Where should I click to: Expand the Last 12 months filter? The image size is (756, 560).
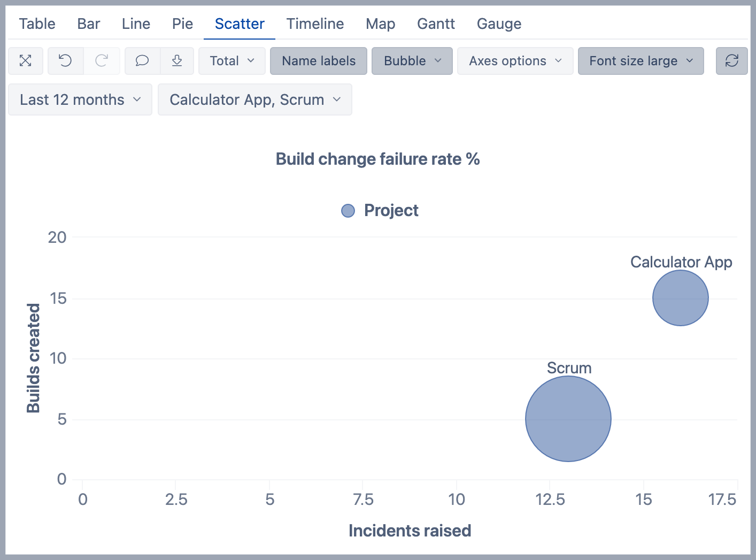[80, 99]
